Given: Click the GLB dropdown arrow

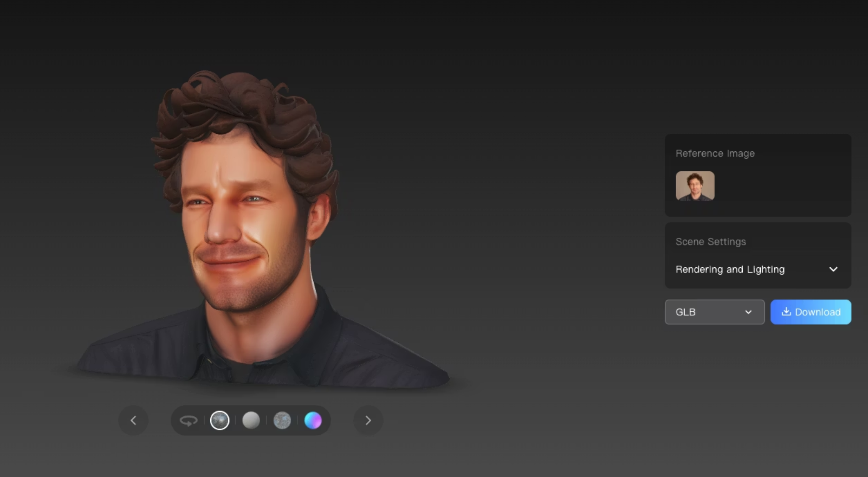Looking at the screenshot, I should point(748,312).
